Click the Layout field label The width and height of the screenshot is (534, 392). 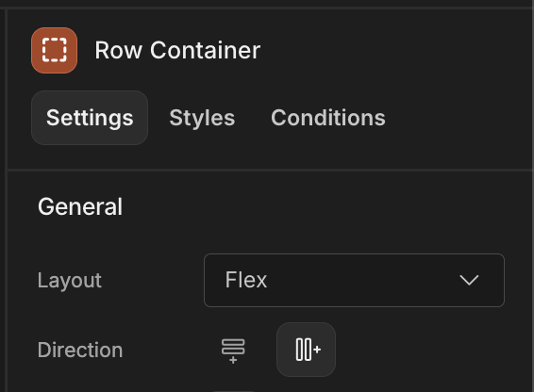[70, 281]
